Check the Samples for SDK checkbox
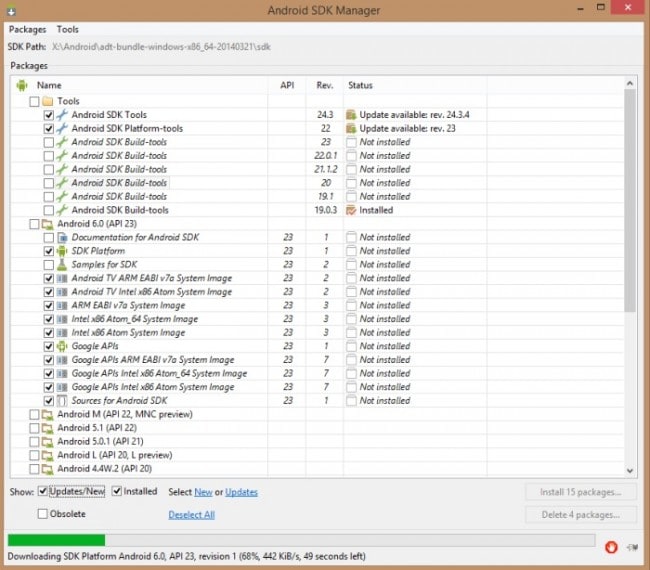650x570 pixels. pos(49,265)
